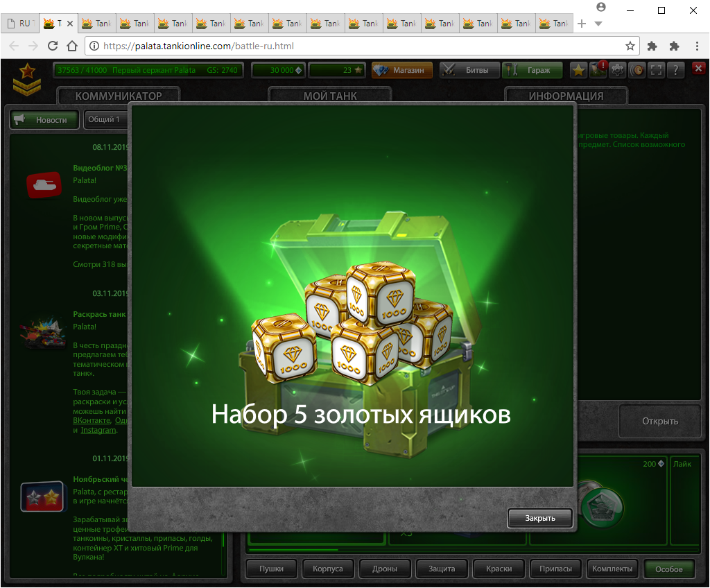Click the browser back arrow
This screenshot has width=710, height=588.
[x=14, y=46]
